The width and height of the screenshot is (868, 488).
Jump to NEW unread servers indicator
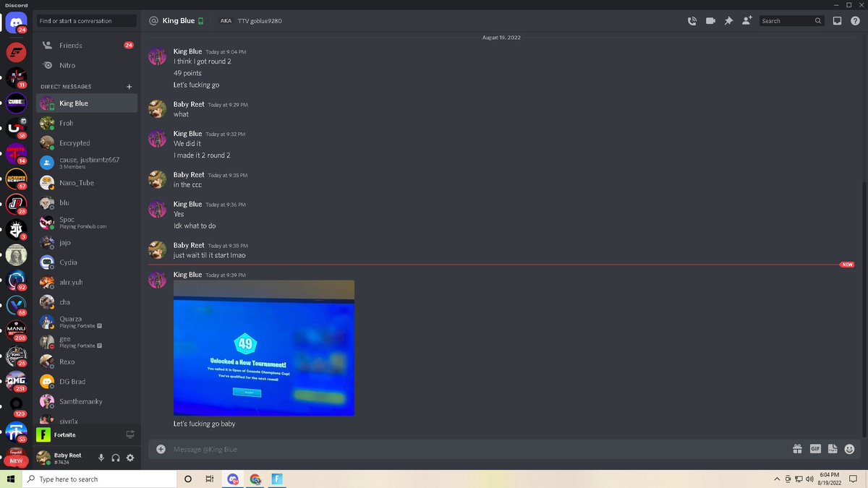point(16,461)
